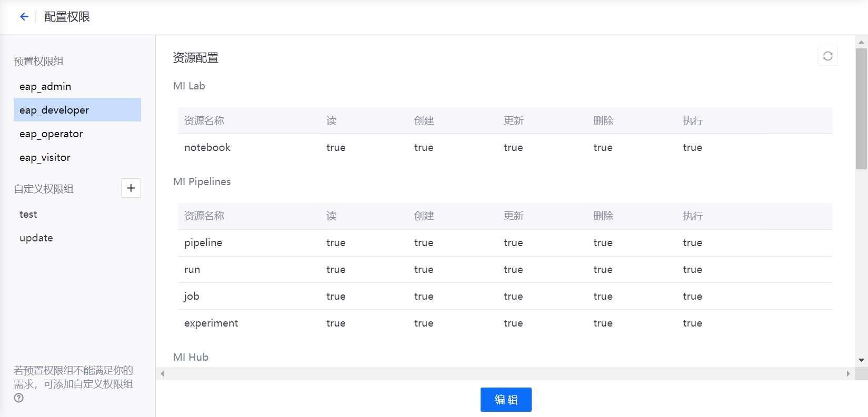Click the 编辑 button

[x=506, y=400]
